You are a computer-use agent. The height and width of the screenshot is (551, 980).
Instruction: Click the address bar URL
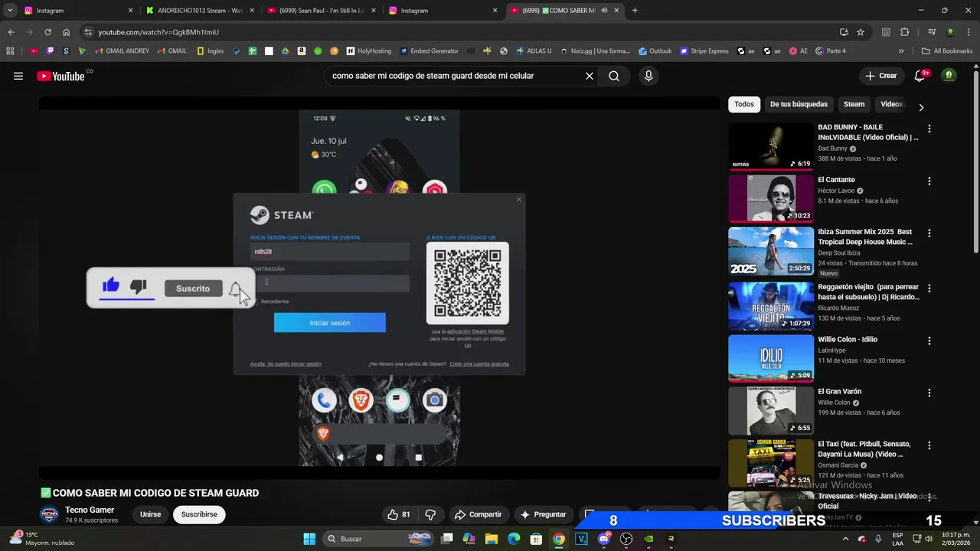[x=158, y=32]
